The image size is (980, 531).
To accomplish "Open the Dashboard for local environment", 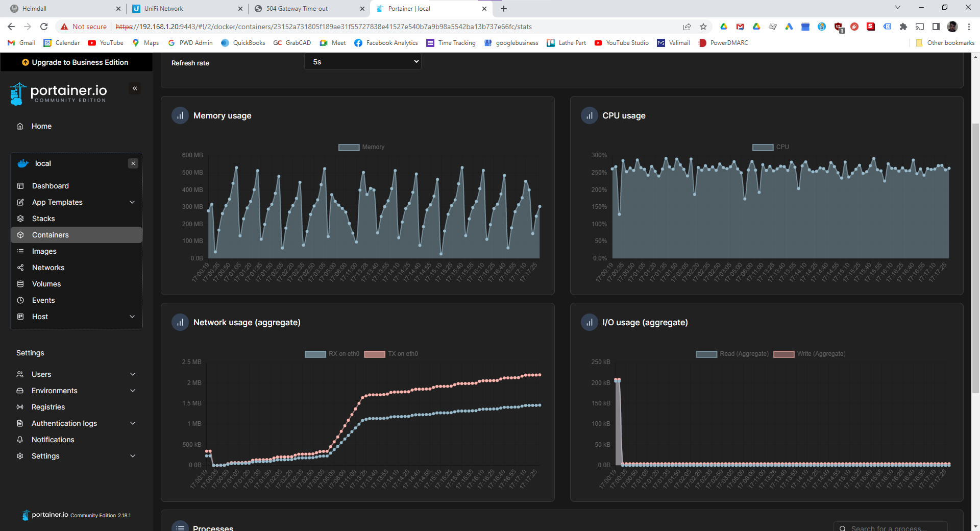I will 50,186.
